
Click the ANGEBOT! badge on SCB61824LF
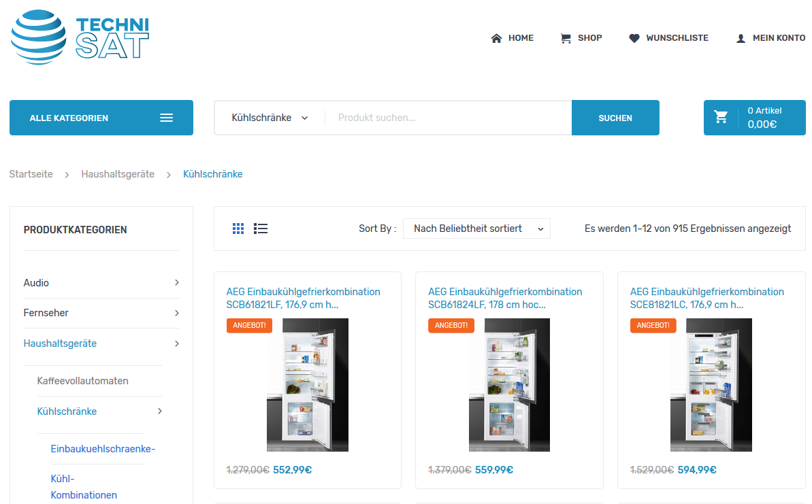[451, 326]
